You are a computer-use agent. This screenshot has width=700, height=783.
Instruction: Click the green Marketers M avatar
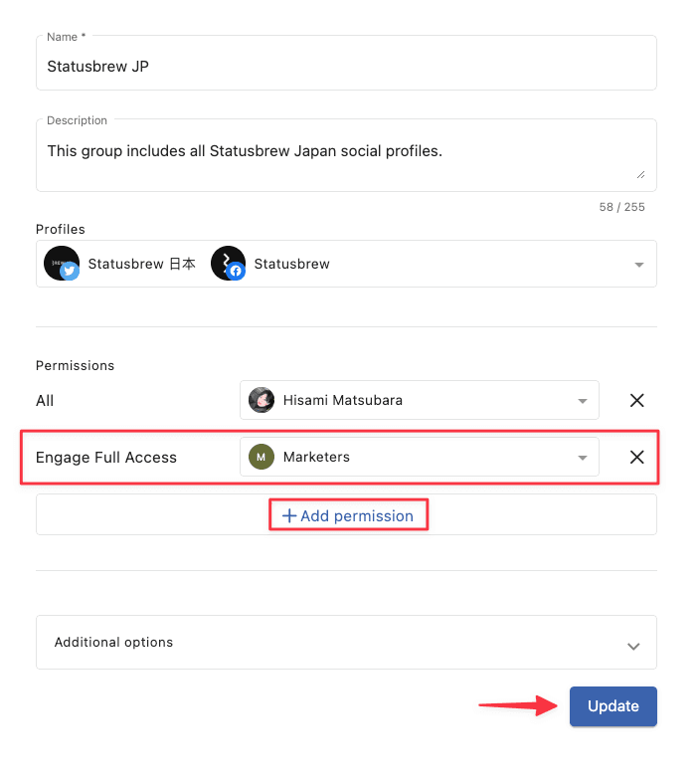click(x=262, y=457)
